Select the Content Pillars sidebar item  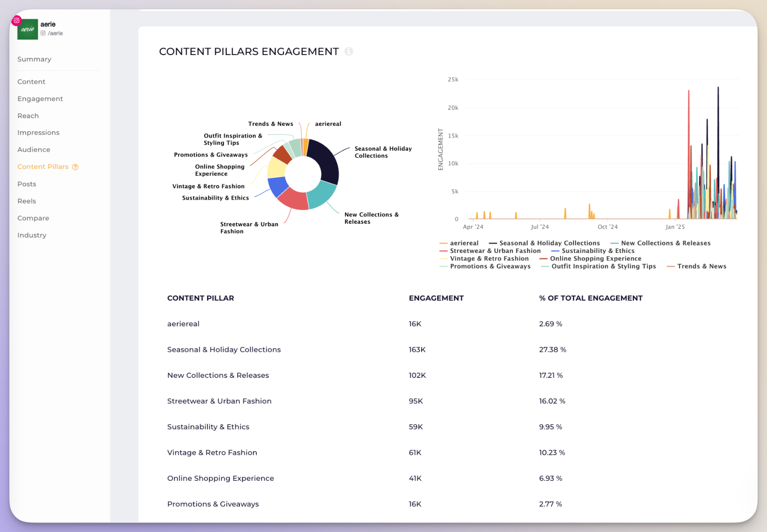click(43, 167)
